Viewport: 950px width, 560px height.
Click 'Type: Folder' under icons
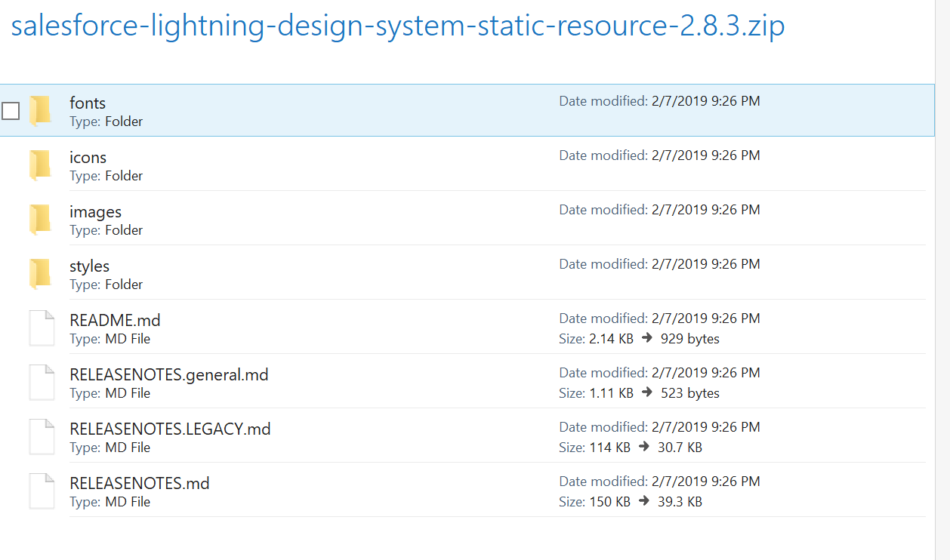(x=106, y=176)
